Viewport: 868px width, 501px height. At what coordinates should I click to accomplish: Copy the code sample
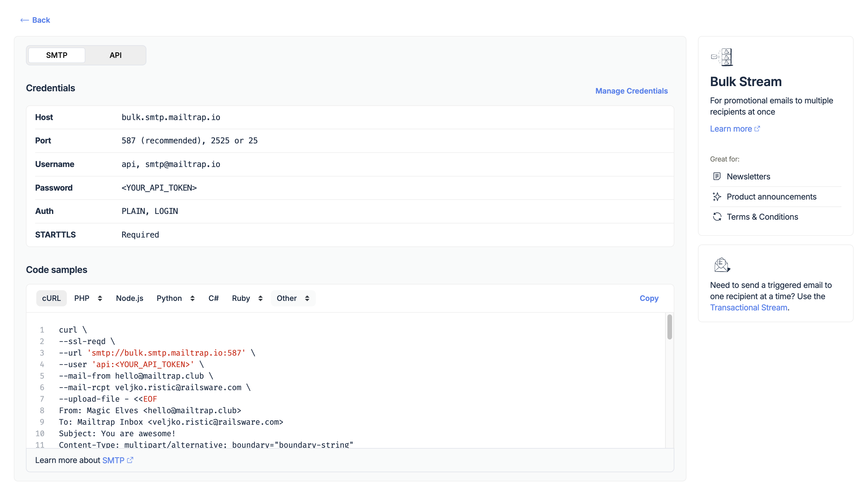tap(649, 298)
